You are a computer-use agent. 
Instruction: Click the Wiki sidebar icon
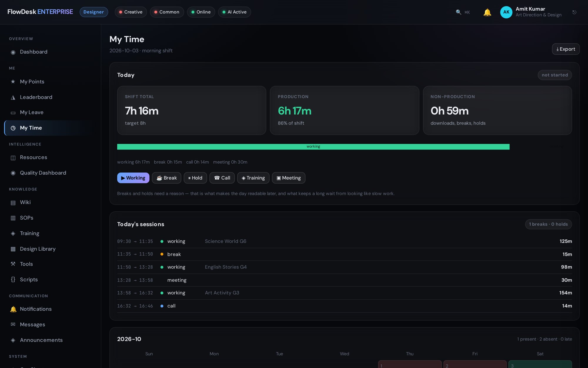[x=13, y=203]
